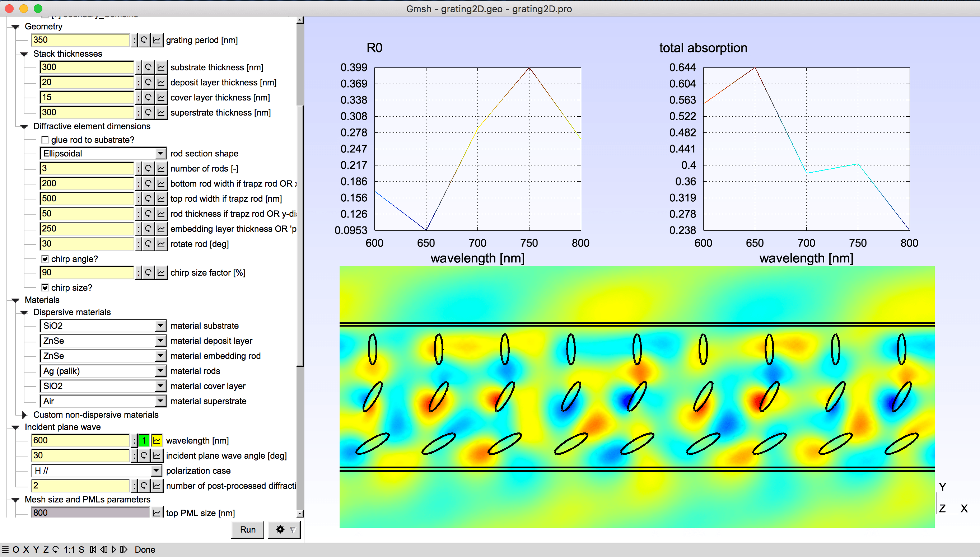Open the gear options button next to Run
The width and height of the screenshot is (980, 557).
284,529
